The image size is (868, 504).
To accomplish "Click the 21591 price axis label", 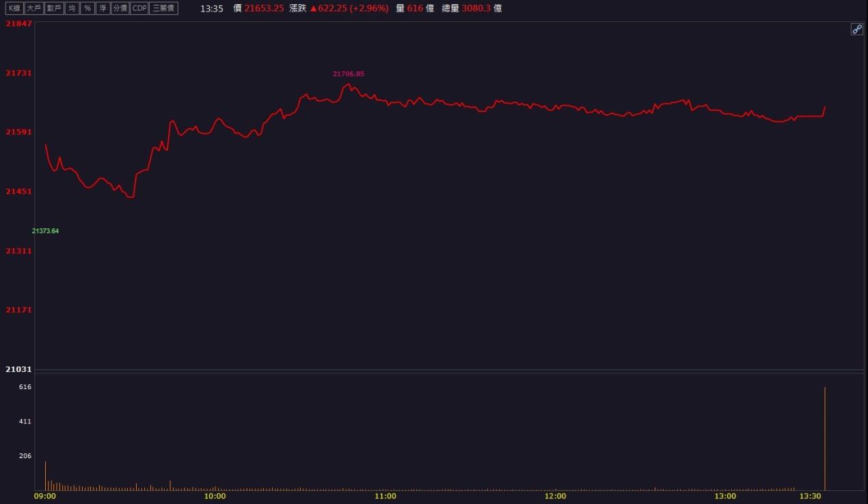I will [x=18, y=132].
